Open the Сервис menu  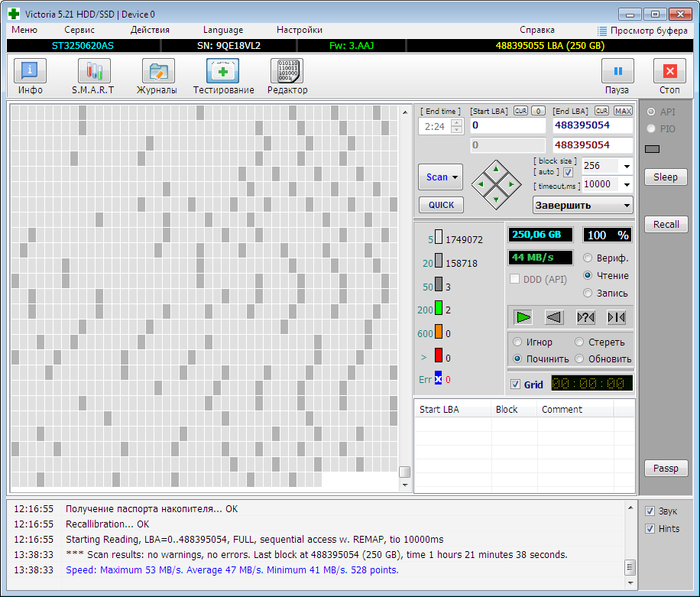tap(79, 30)
